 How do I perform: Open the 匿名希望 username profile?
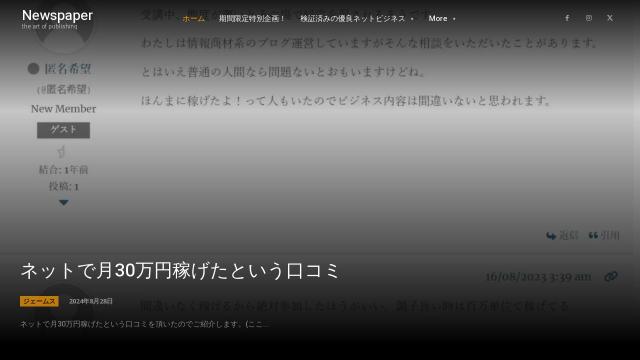[x=67, y=69]
